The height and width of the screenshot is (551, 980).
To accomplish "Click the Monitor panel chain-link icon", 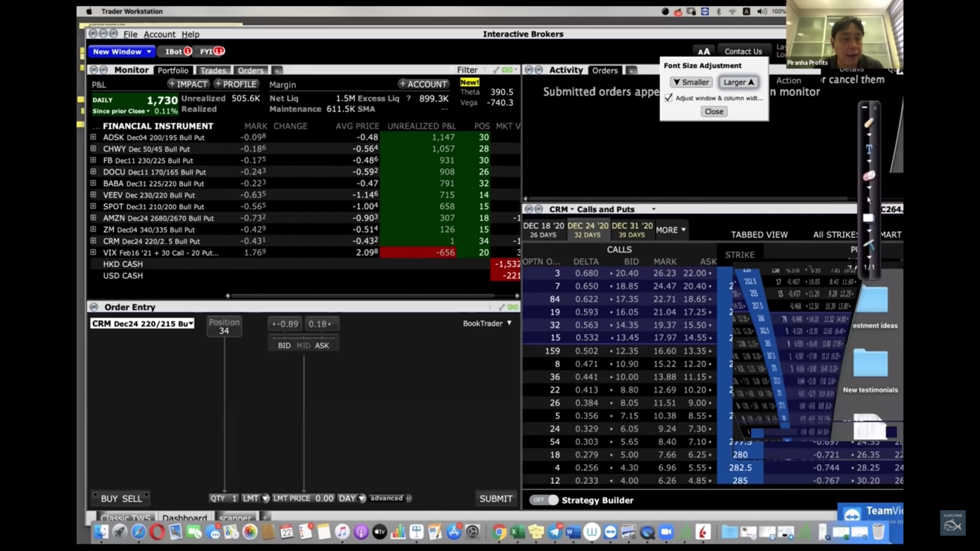I will click(x=507, y=70).
